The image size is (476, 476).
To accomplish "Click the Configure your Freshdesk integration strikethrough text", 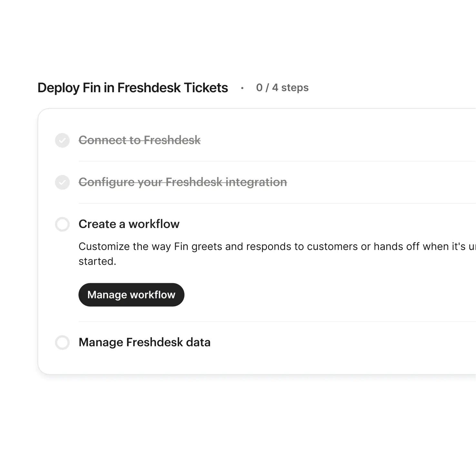I will pyautogui.click(x=183, y=182).
